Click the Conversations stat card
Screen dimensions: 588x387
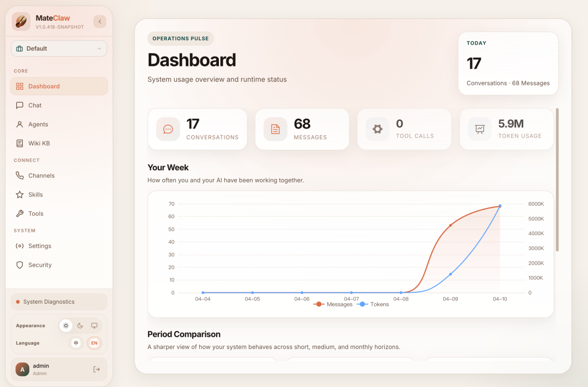197,129
